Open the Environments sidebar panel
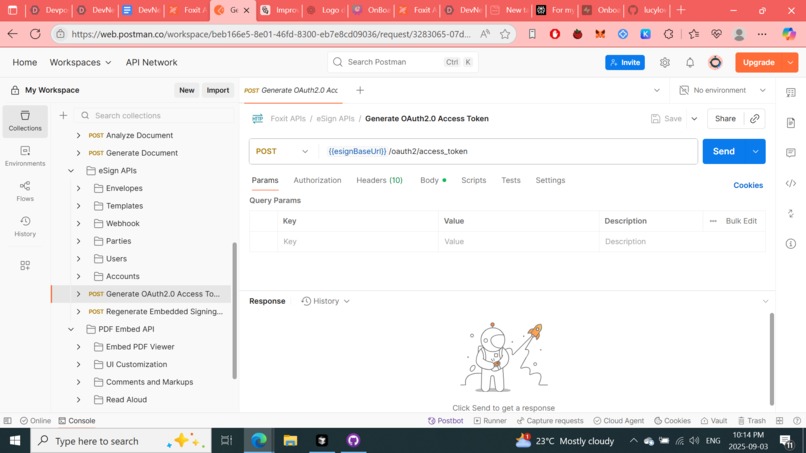 pos(25,156)
